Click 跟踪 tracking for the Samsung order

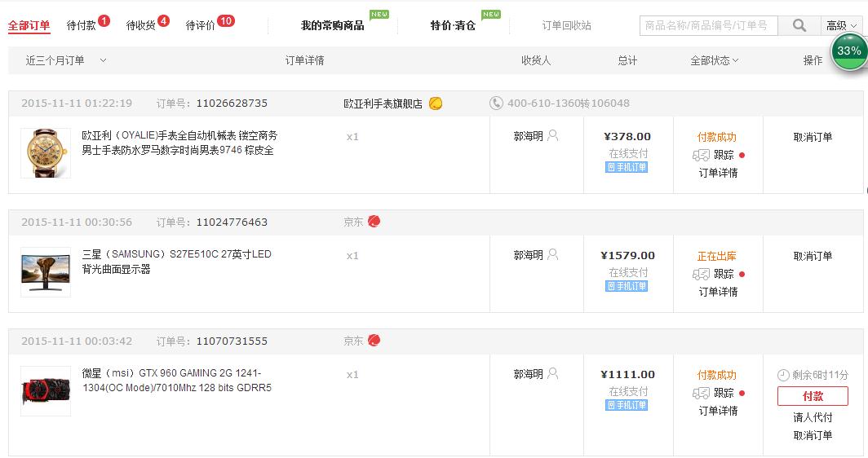click(724, 275)
